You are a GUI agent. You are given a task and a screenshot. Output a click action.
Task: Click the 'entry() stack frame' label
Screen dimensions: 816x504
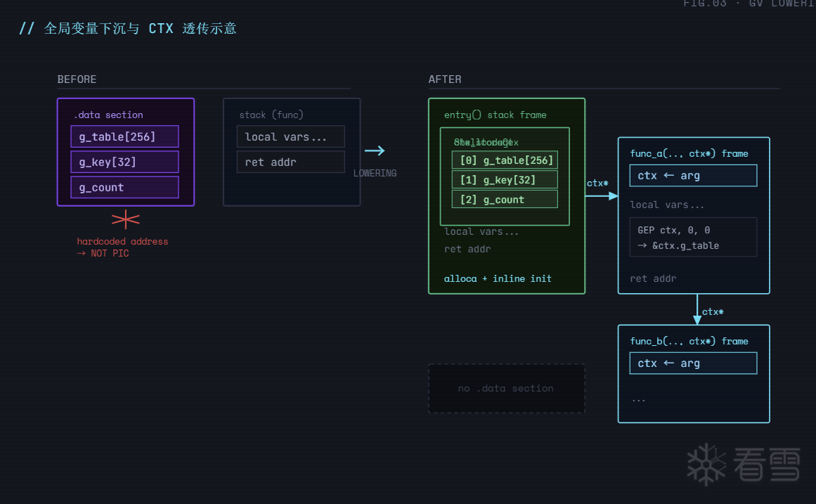coord(496,115)
